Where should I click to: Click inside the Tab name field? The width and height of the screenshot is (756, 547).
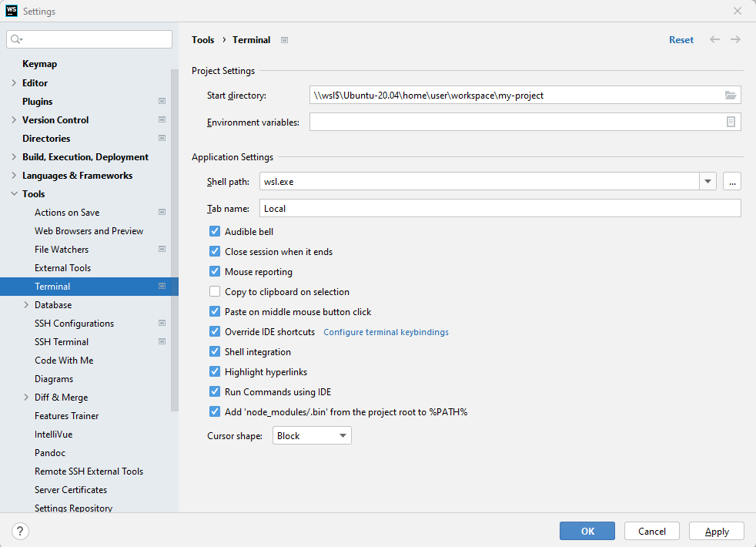tap(462, 208)
